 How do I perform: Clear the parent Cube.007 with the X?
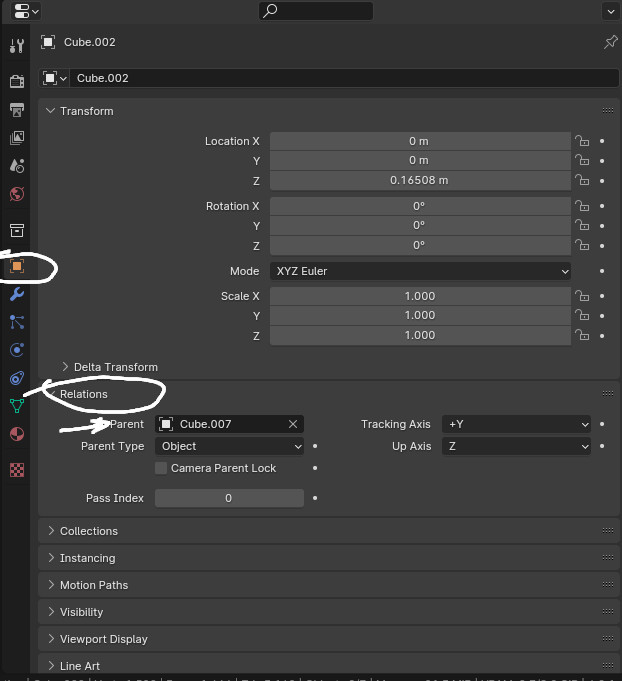(293, 424)
